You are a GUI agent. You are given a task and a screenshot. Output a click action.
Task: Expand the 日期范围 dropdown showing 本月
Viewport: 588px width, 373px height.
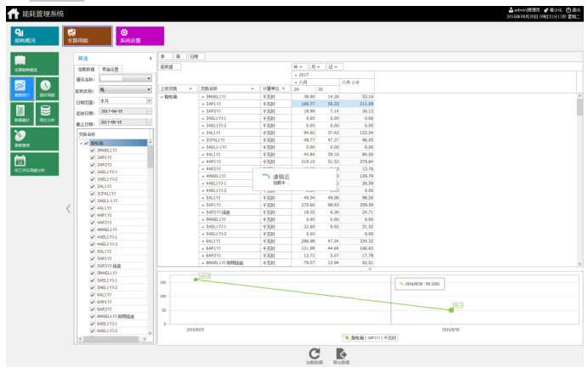coord(125,100)
